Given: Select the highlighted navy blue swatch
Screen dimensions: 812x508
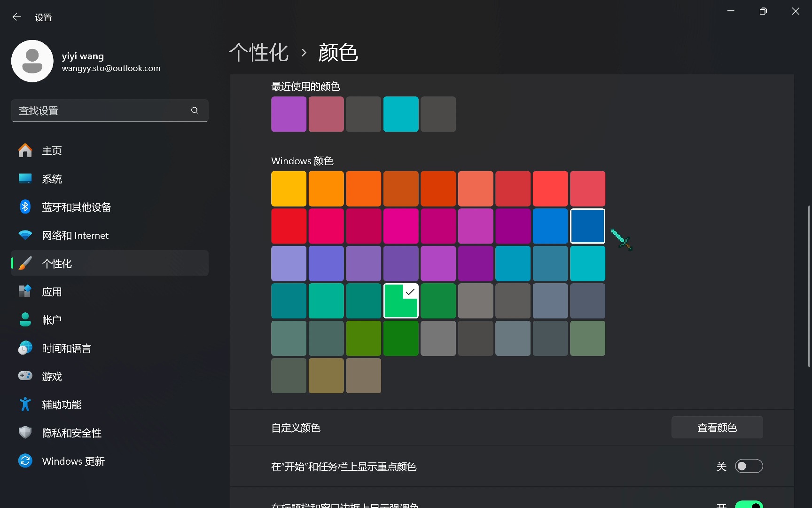Looking at the screenshot, I should [588, 226].
